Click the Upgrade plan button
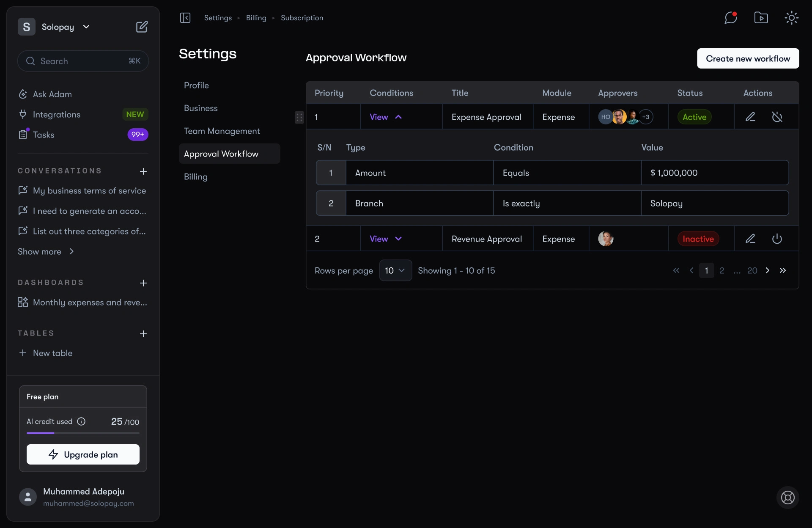The image size is (812, 528). click(83, 454)
